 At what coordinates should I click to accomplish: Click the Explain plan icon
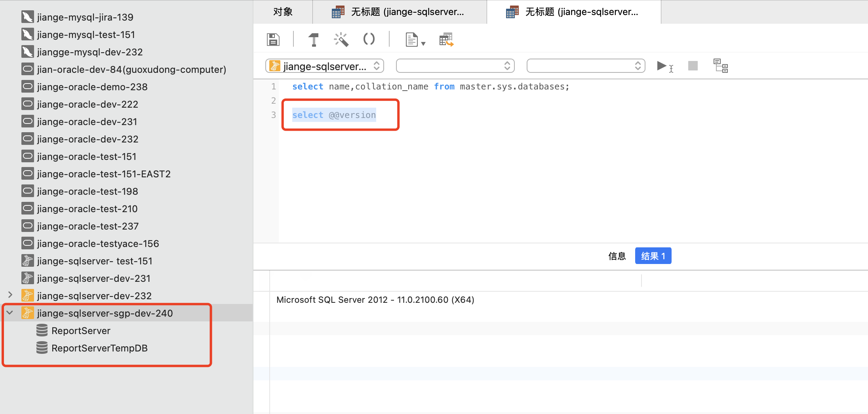(x=721, y=66)
